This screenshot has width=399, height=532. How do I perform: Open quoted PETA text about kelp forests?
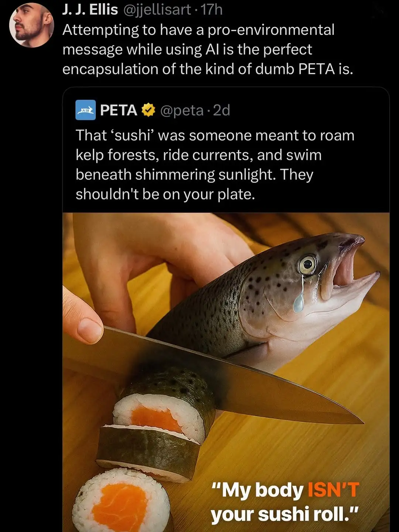pyautogui.click(x=215, y=164)
